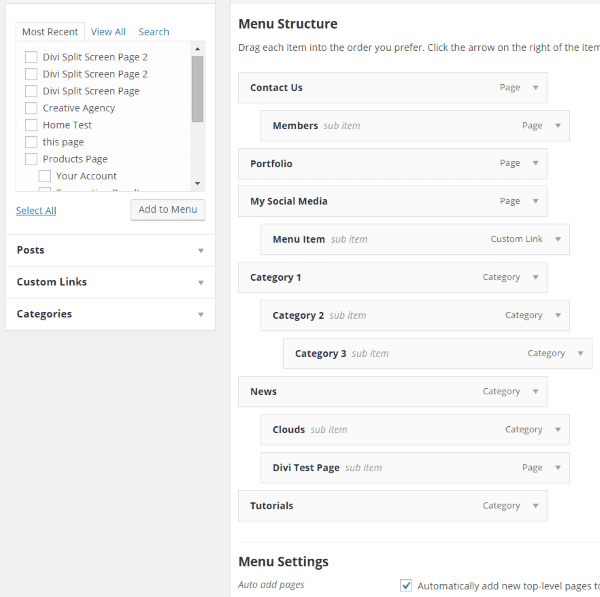Tick the 'this page' checkbox
This screenshot has height=597, width=600.
[x=31, y=142]
